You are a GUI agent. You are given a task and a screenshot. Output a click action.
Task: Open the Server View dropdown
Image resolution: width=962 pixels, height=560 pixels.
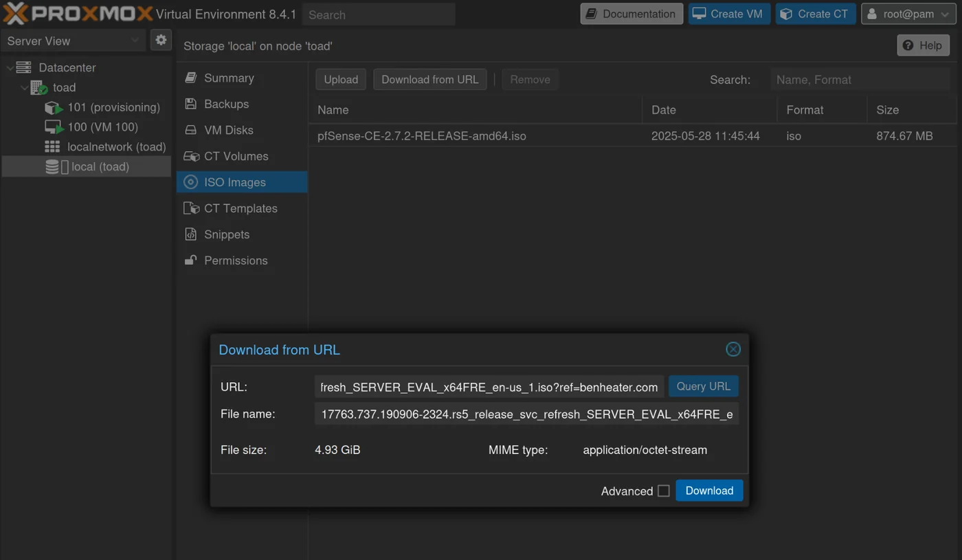(x=72, y=41)
